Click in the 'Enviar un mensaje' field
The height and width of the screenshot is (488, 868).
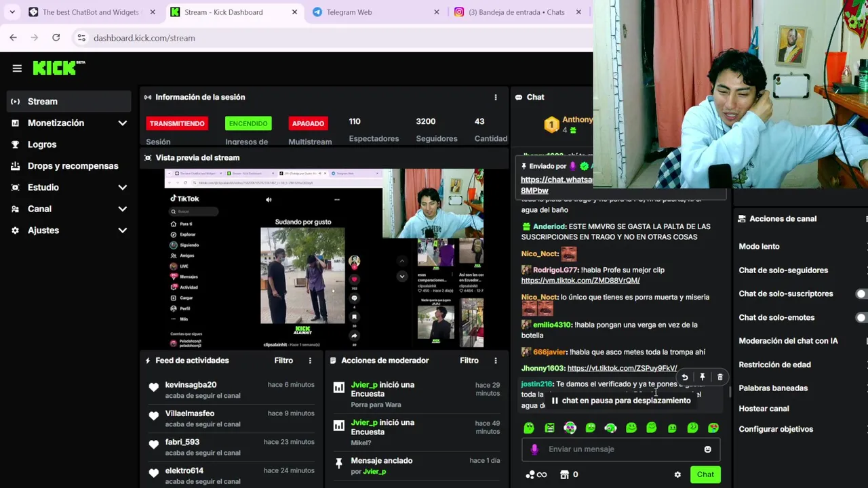[620, 449]
